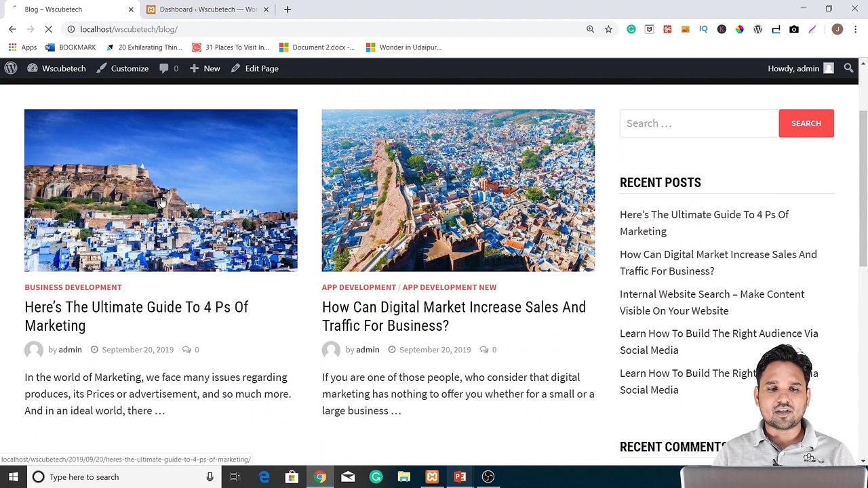Viewport: 868px width, 488px height.
Task: Close the Dashboard ‹ Wscubetech tab
Action: pos(267,9)
